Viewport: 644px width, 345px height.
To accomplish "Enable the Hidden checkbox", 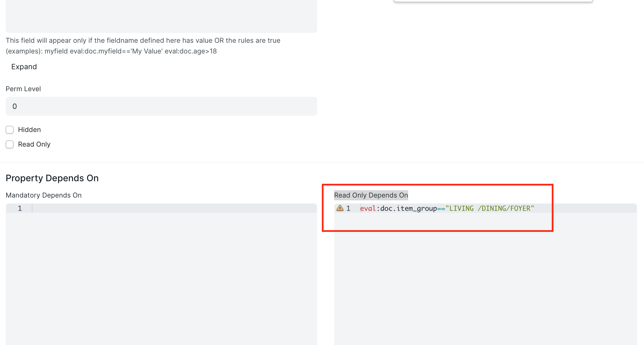I will (x=10, y=129).
